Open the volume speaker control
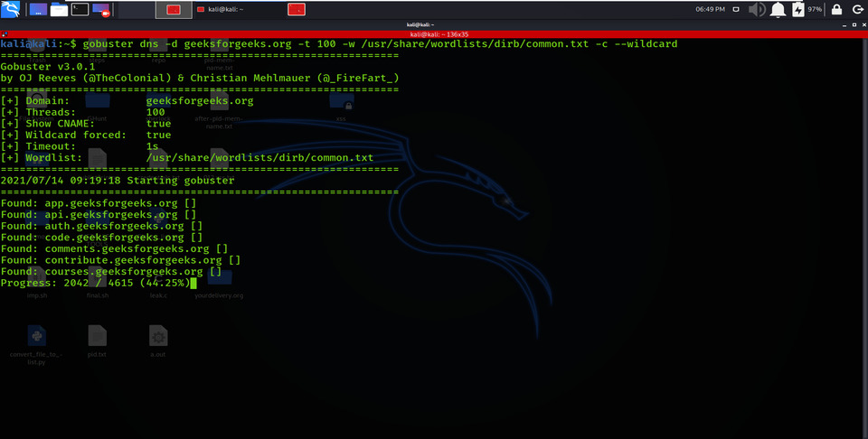Screen dimensions: 868x439 pos(757,9)
